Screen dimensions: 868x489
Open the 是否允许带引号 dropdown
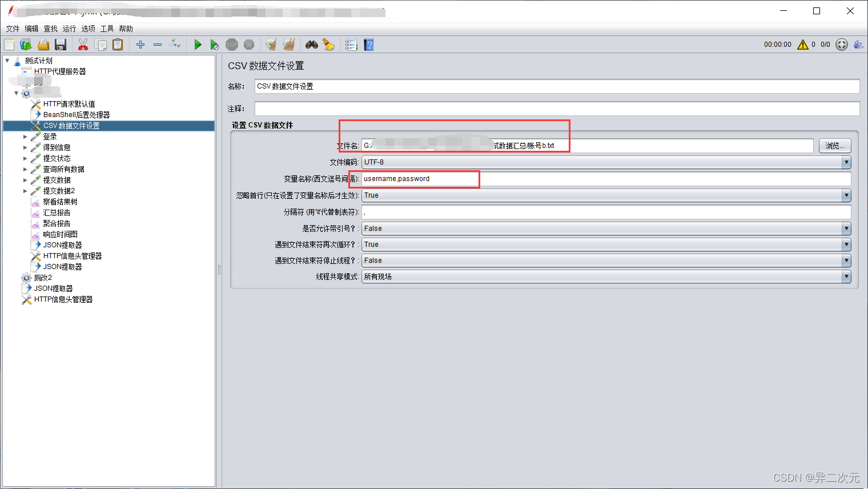click(606, 229)
